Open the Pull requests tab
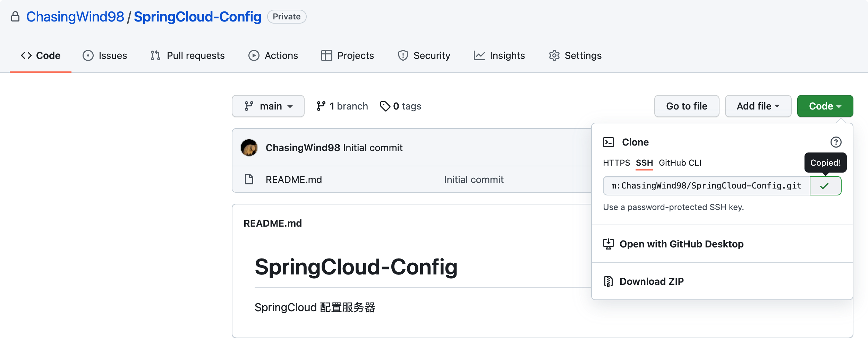Image resolution: width=868 pixels, height=341 pixels. coord(188,55)
